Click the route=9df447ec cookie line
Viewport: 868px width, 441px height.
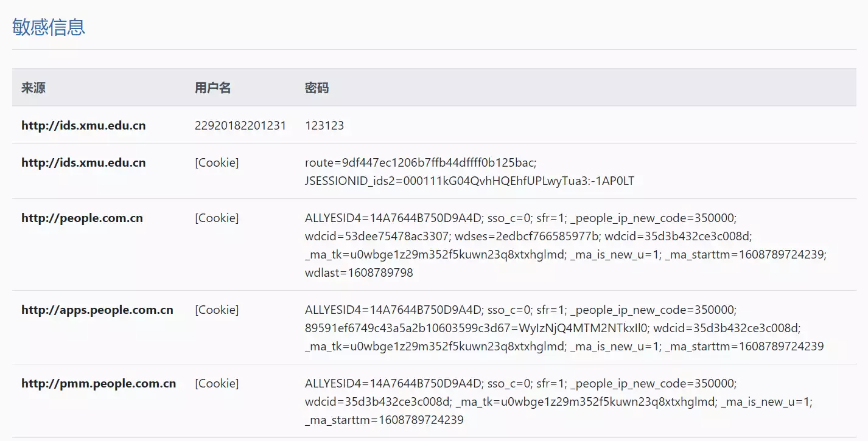click(x=420, y=162)
